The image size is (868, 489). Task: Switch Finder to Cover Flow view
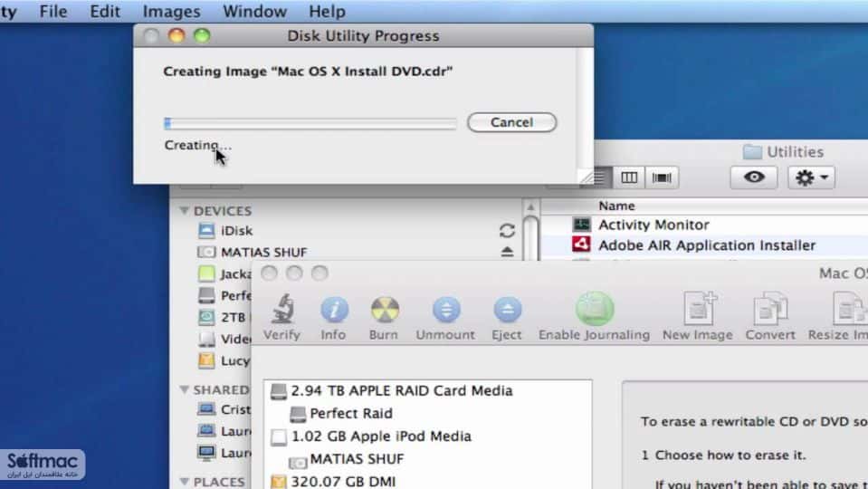662,177
